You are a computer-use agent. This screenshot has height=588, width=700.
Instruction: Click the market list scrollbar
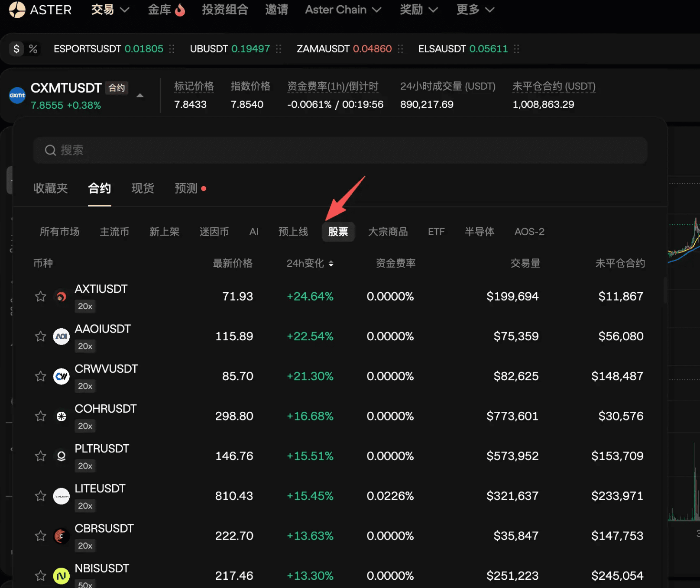(665, 290)
